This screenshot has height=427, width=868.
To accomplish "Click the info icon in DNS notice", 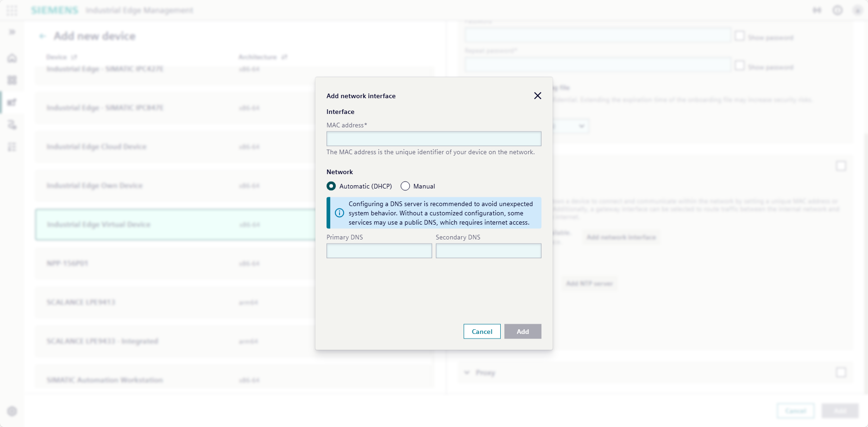I will pyautogui.click(x=340, y=213).
